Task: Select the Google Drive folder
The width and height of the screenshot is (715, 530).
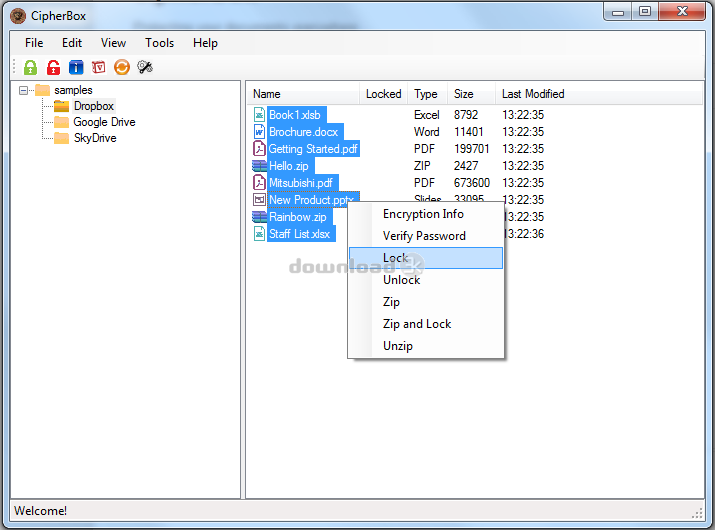Action: 104,122
